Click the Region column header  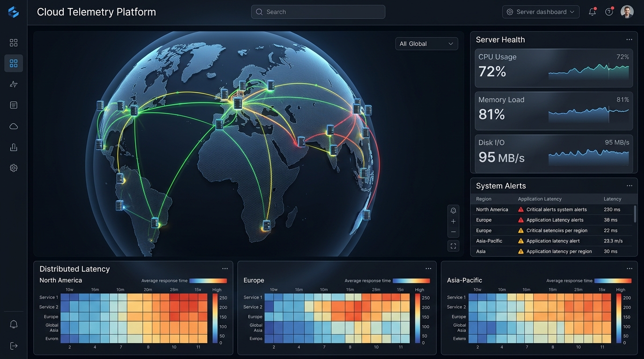coord(483,199)
